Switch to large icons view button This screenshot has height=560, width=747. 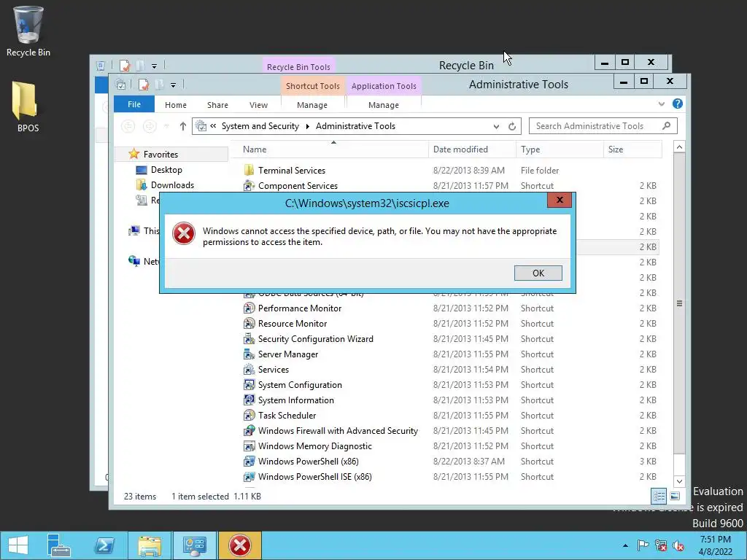[x=675, y=496]
